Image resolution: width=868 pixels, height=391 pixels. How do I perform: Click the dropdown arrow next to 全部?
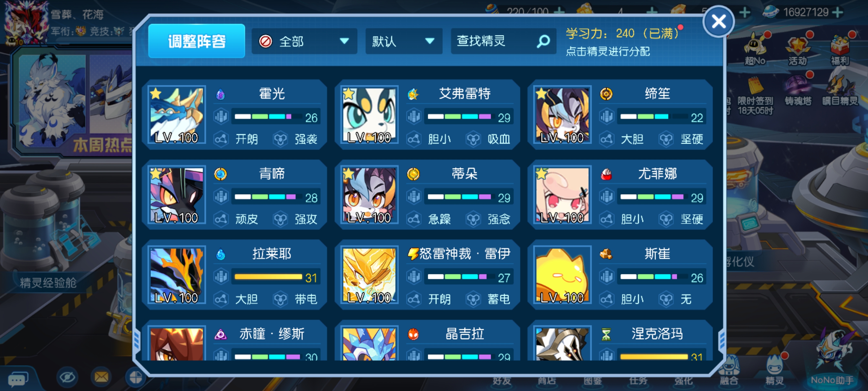(344, 42)
